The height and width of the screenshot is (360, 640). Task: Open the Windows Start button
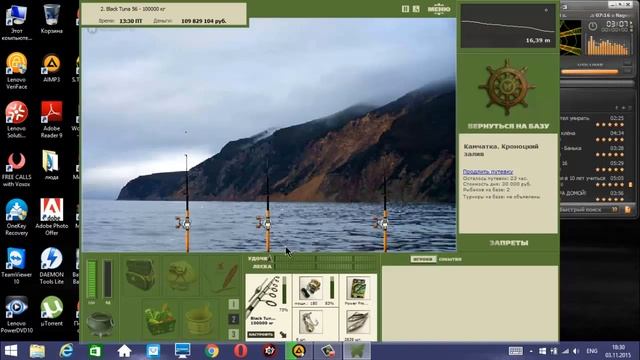[10, 351]
